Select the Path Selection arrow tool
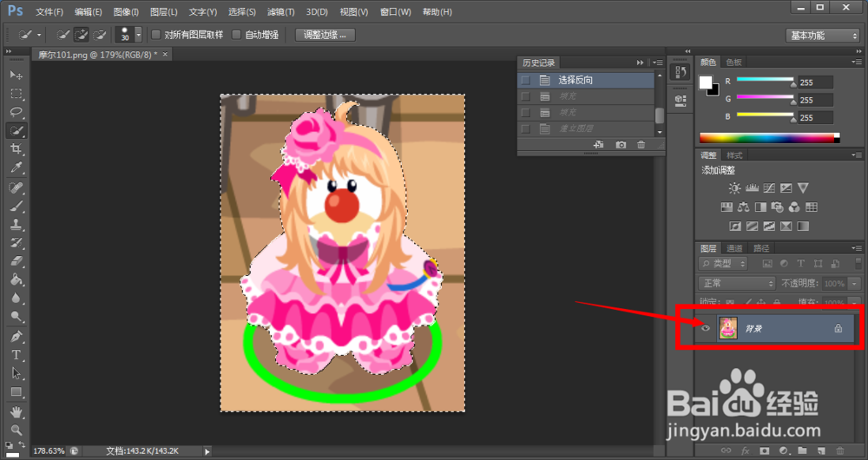This screenshot has width=868, height=460. pyautogui.click(x=16, y=374)
